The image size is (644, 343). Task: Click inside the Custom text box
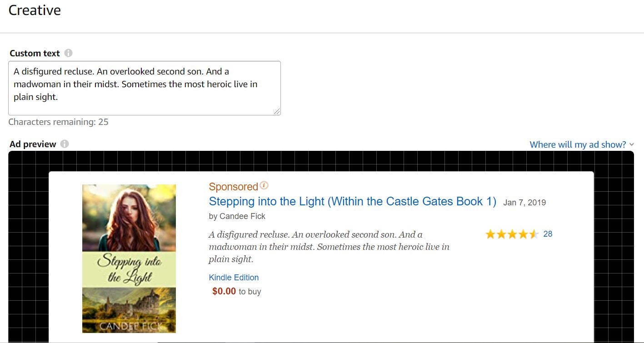[x=144, y=88]
